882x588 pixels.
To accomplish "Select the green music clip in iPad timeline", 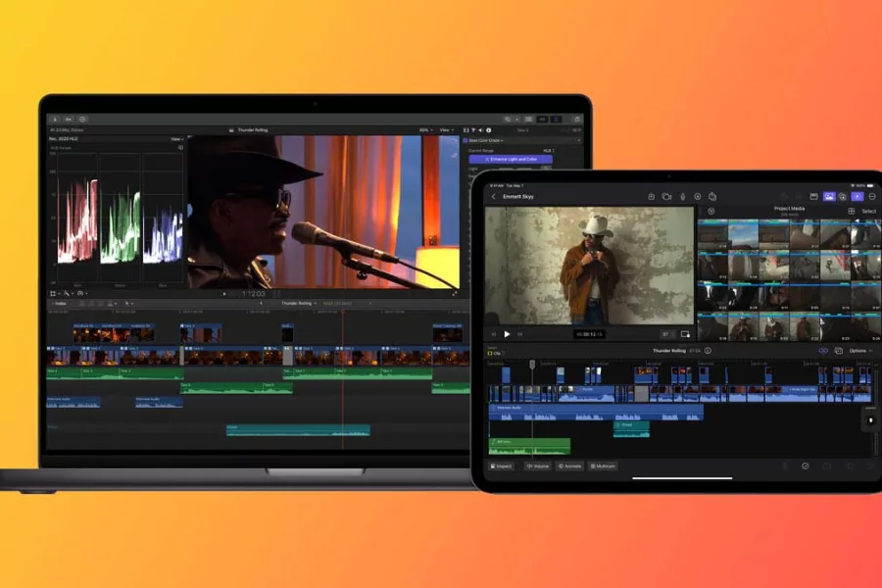I will pos(529,446).
